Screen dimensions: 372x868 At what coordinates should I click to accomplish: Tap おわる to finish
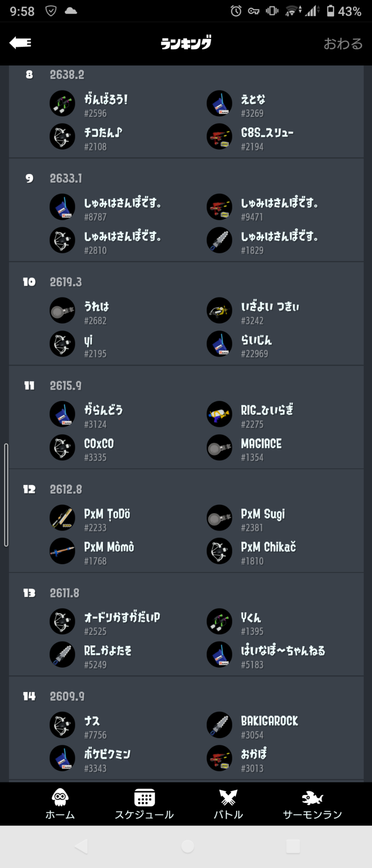[343, 43]
